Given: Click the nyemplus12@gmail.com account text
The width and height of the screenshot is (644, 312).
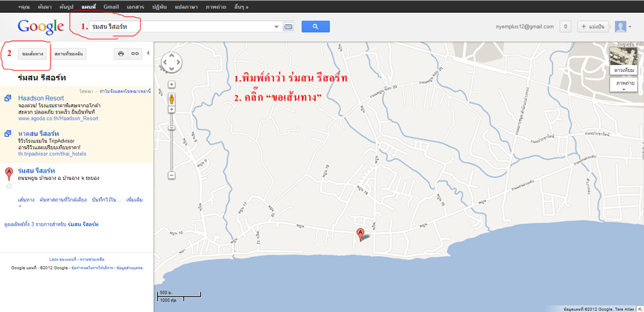Looking at the screenshot, I should [x=525, y=26].
